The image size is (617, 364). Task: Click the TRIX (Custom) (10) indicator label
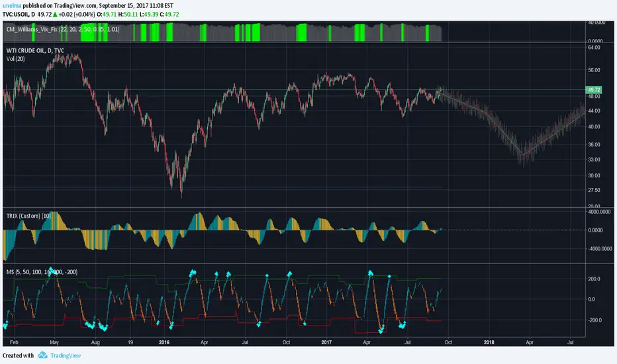(28, 216)
